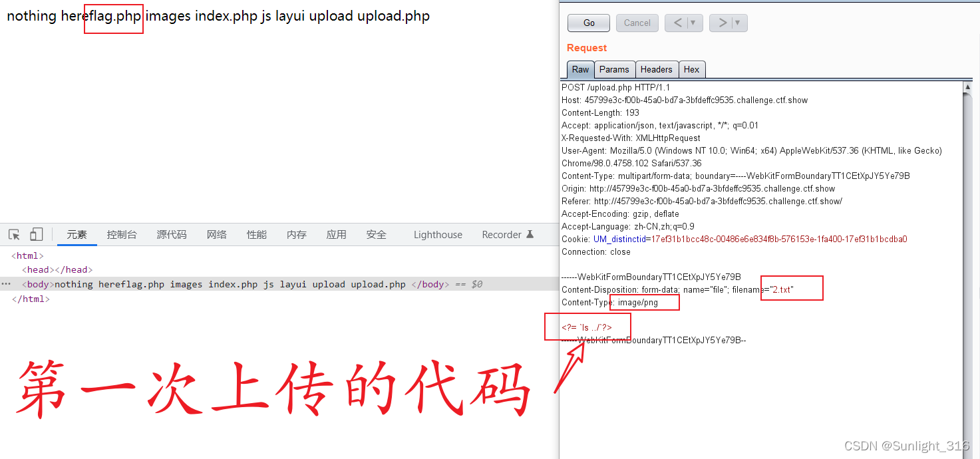The height and width of the screenshot is (459, 980).
Task: Click the Referer header line
Action: point(702,201)
